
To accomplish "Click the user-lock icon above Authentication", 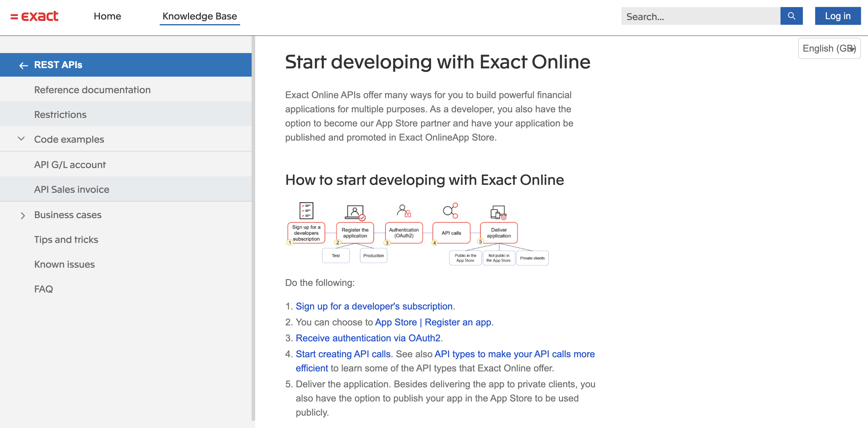I will point(404,211).
